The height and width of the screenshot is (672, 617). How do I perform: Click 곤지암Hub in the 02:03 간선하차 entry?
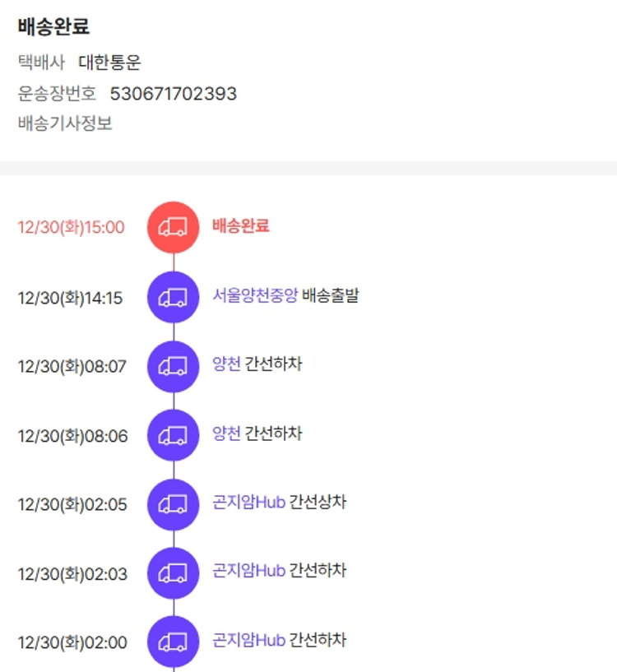tap(248, 571)
